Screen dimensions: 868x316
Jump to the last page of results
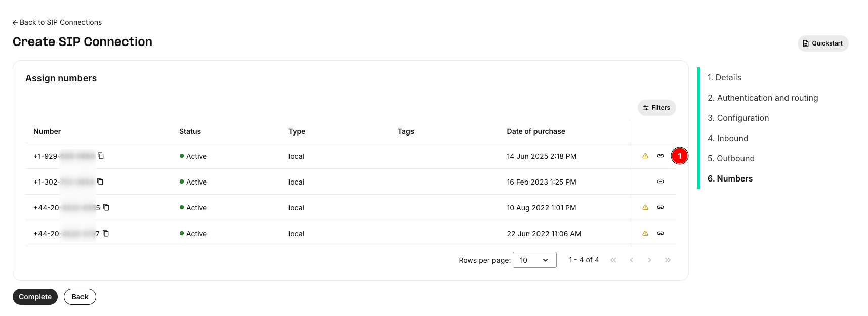(x=668, y=260)
